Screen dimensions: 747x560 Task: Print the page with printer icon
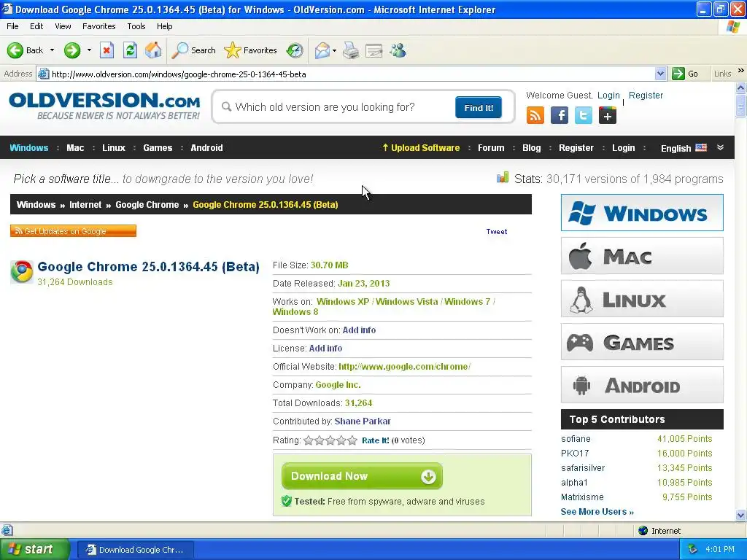[351, 50]
